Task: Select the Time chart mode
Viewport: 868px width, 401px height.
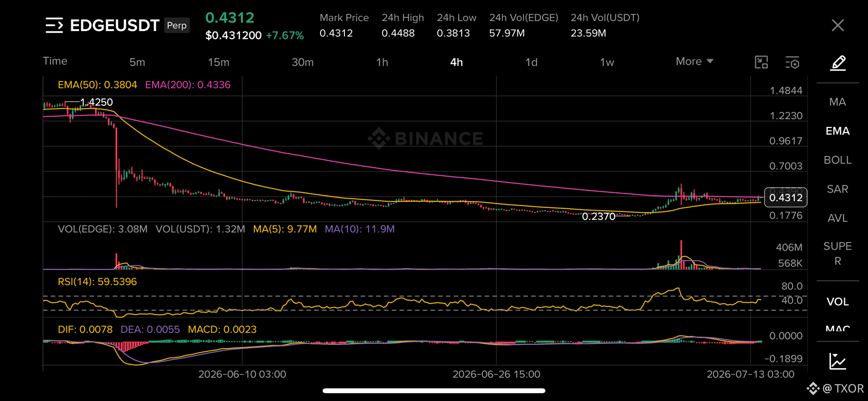Action: 55,61
